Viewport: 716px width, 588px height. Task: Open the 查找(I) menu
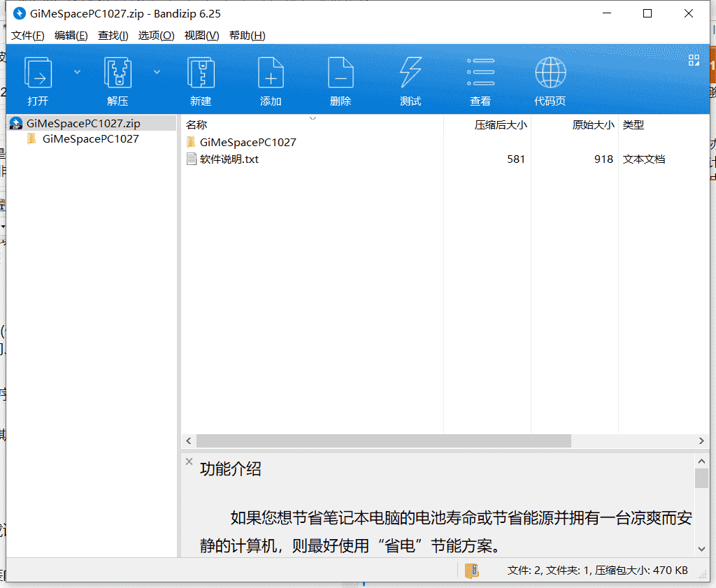click(113, 36)
